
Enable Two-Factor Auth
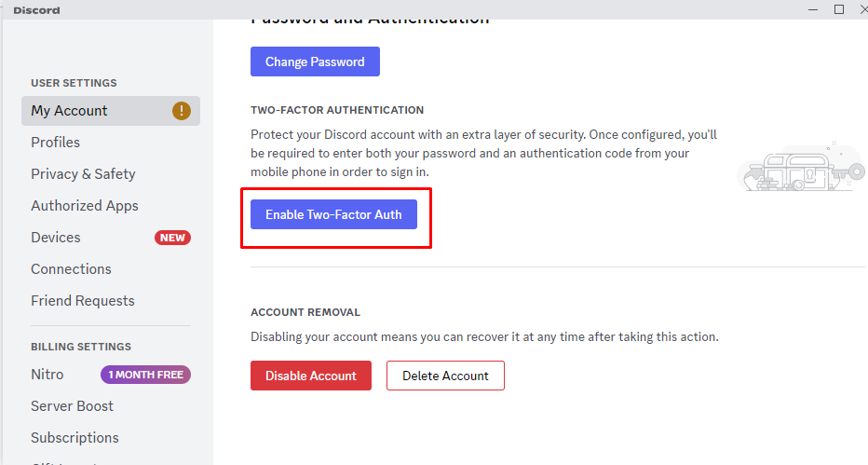pos(333,214)
